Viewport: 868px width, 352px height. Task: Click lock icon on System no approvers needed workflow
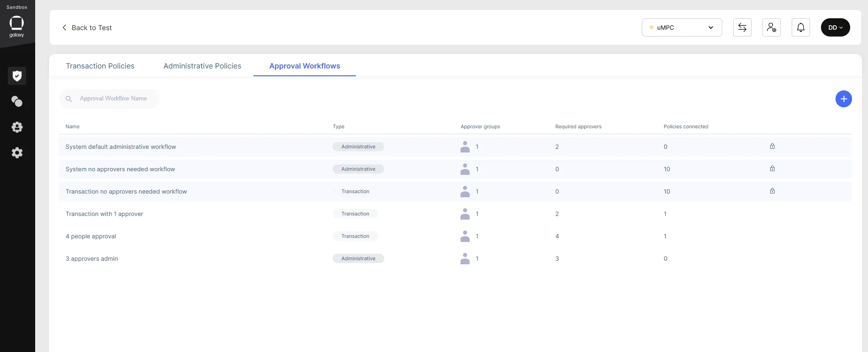click(x=772, y=168)
